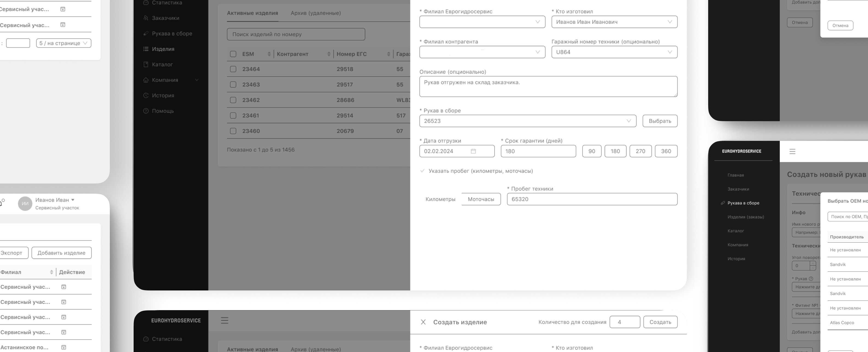Open the Кто изготовил dropdown
The image size is (868, 352).
click(614, 22)
